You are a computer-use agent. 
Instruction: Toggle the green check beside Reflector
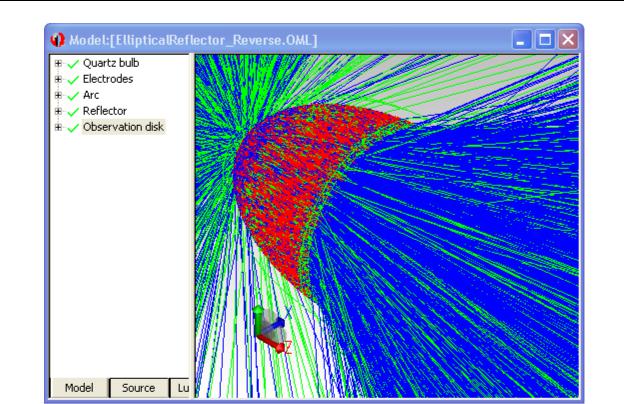pyautogui.click(x=73, y=111)
